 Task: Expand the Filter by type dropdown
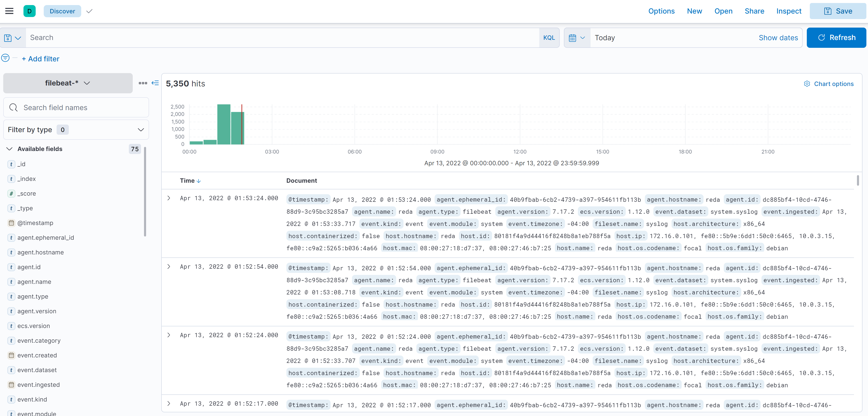tap(76, 130)
